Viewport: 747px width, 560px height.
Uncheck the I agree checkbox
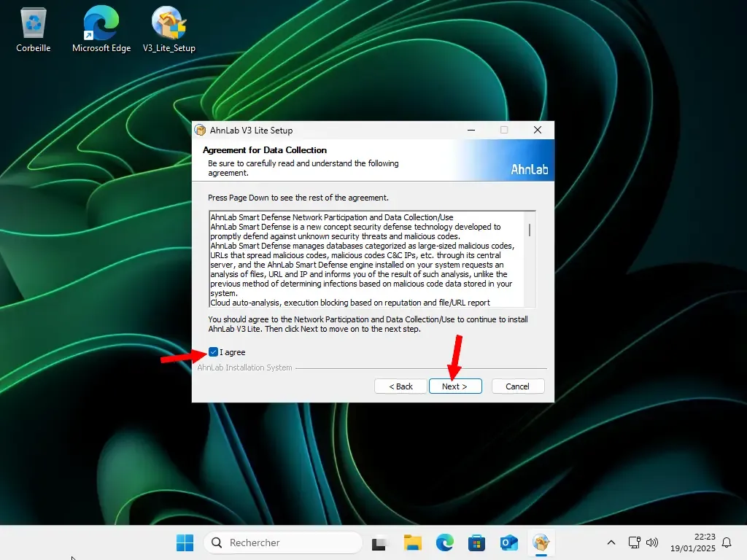coord(213,352)
